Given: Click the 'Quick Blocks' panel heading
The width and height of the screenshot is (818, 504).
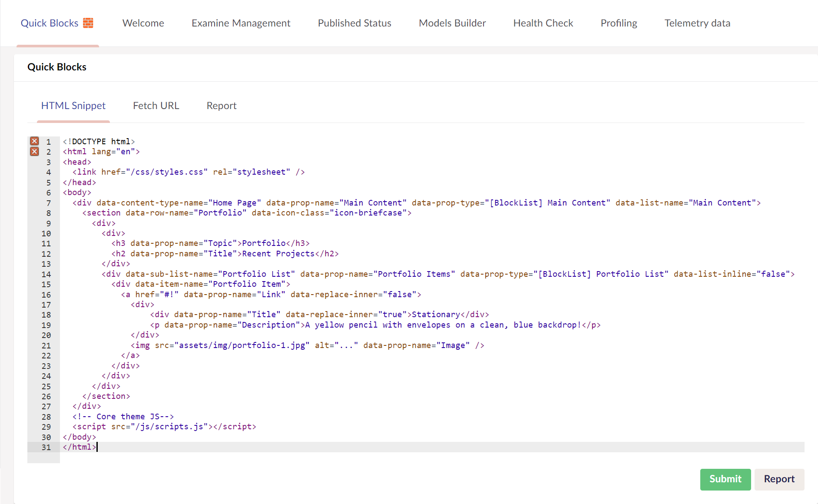Looking at the screenshot, I should click(x=57, y=67).
